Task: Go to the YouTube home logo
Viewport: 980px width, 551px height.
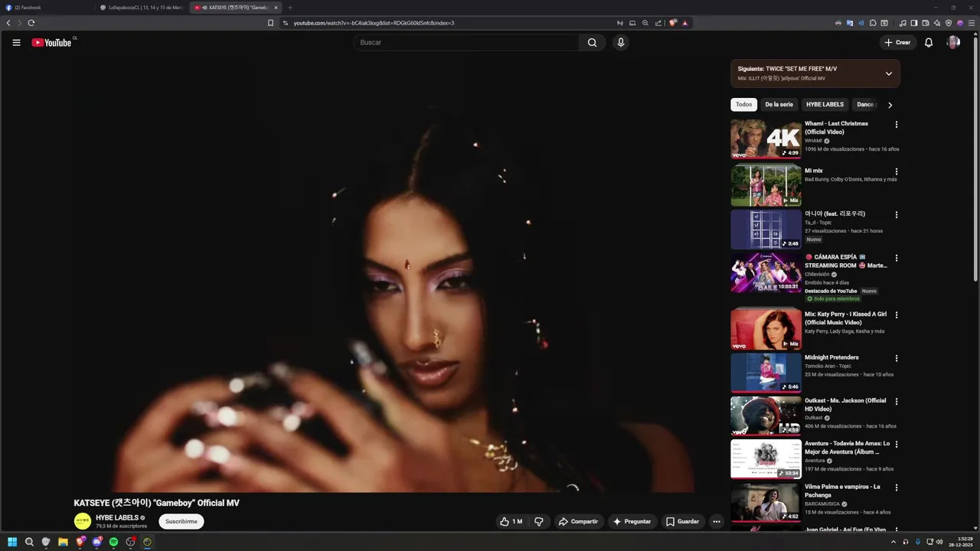Action: point(51,43)
